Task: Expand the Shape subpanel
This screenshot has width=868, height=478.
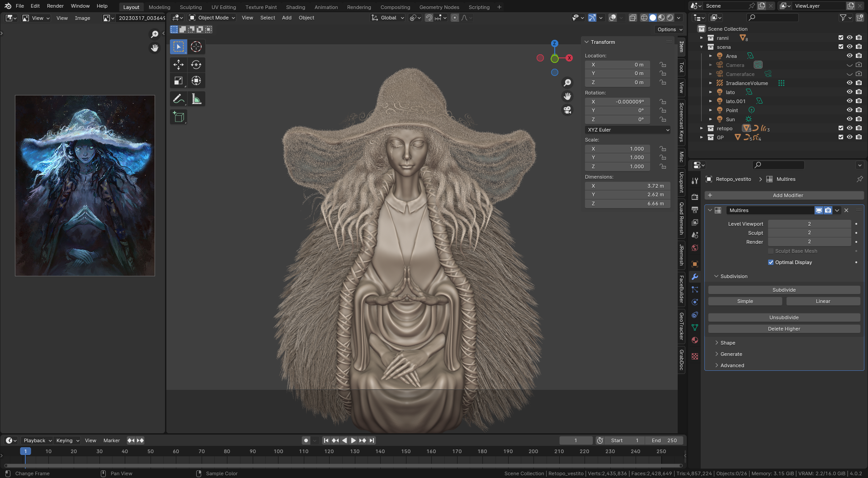Action: (x=727, y=343)
